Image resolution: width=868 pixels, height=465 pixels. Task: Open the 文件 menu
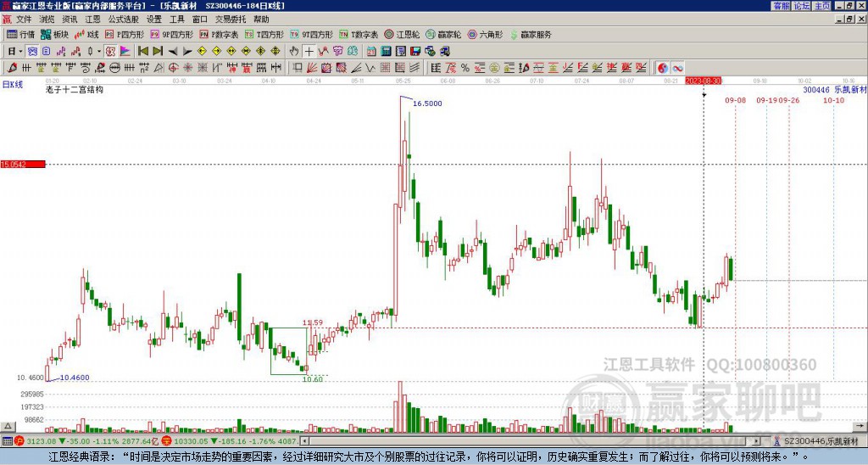coord(24,20)
